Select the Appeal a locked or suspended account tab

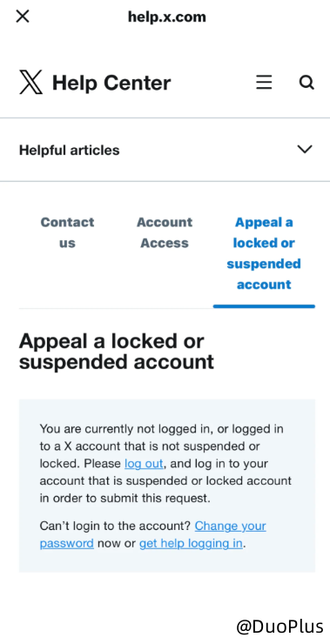[x=264, y=253]
